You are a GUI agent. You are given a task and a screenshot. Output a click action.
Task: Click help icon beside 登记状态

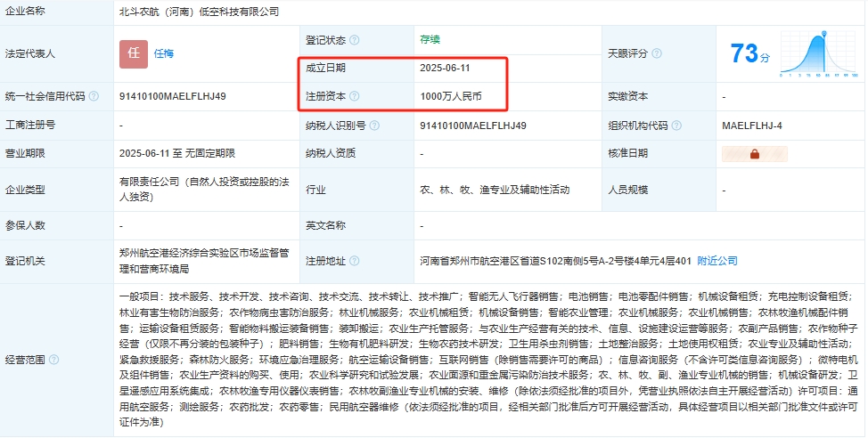tap(355, 40)
